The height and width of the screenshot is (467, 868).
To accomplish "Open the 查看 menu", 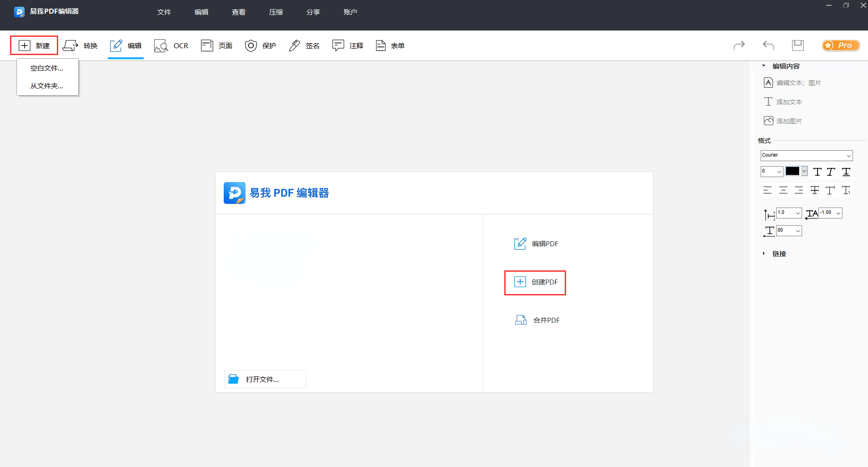I will point(239,12).
